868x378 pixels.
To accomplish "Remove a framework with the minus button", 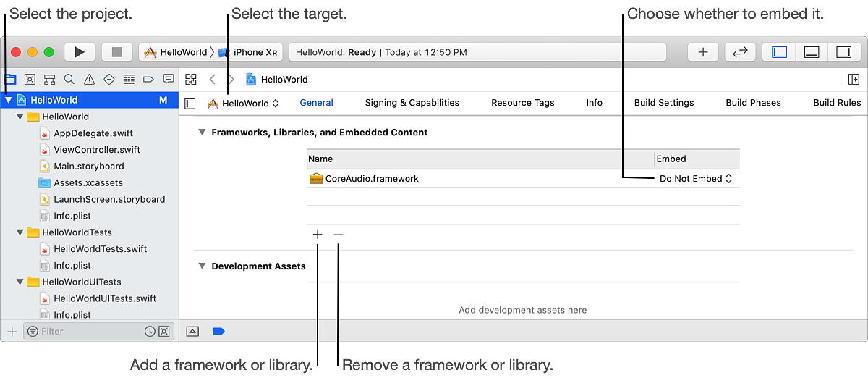I will coord(338,235).
